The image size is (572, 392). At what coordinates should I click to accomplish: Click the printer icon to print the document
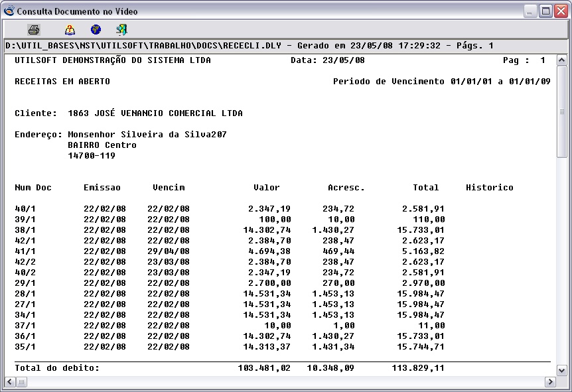click(x=34, y=30)
